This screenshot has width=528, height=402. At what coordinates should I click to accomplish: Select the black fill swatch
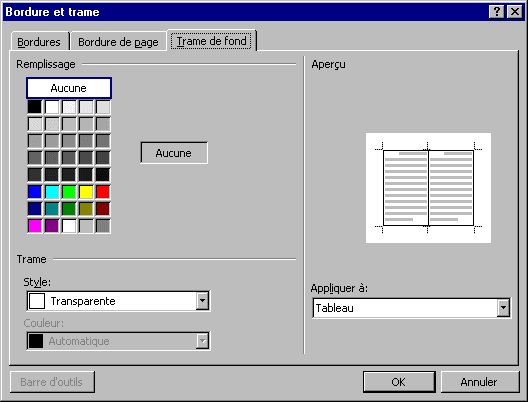(x=35, y=107)
